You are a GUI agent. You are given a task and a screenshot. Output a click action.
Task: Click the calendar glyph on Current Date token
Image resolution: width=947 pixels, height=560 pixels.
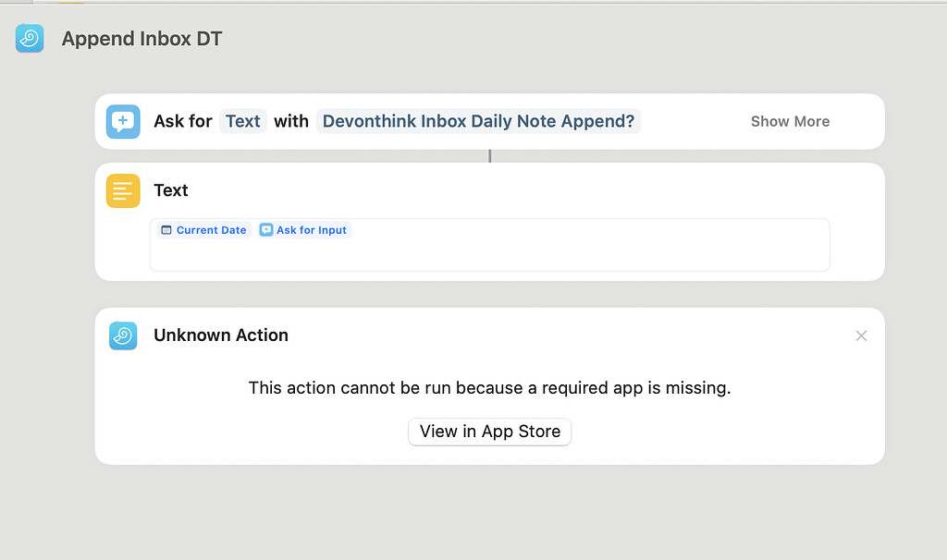(x=168, y=230)
